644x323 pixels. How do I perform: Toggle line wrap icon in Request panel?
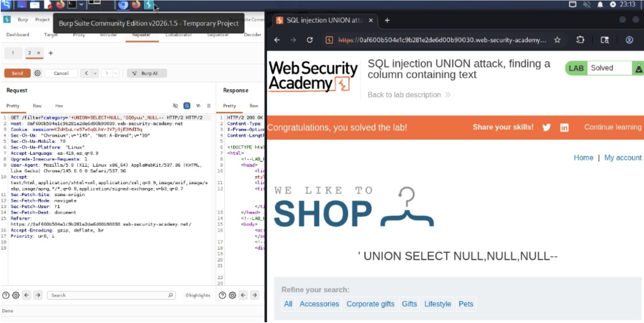(x=187, y=106)
